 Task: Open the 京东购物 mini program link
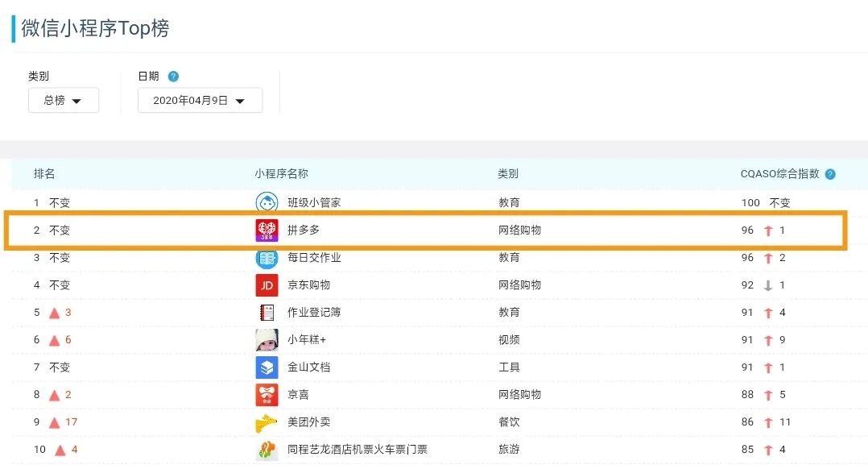click(x=309, y=284)
